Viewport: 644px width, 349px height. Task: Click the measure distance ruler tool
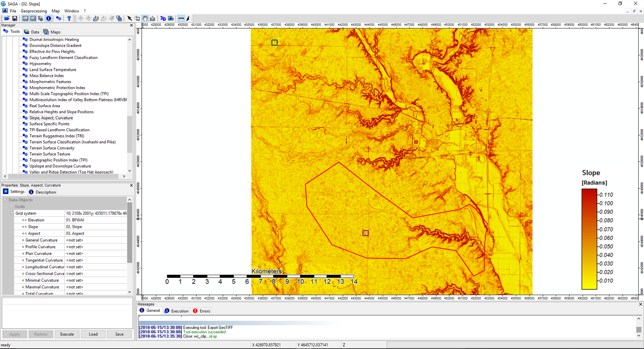click(152, 18)
